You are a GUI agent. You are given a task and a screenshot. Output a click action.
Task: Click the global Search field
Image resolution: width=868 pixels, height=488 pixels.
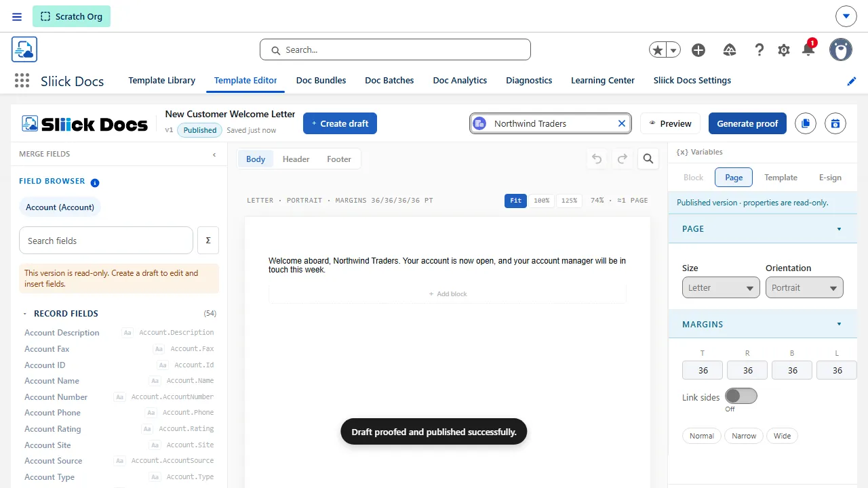click(395, 49)
